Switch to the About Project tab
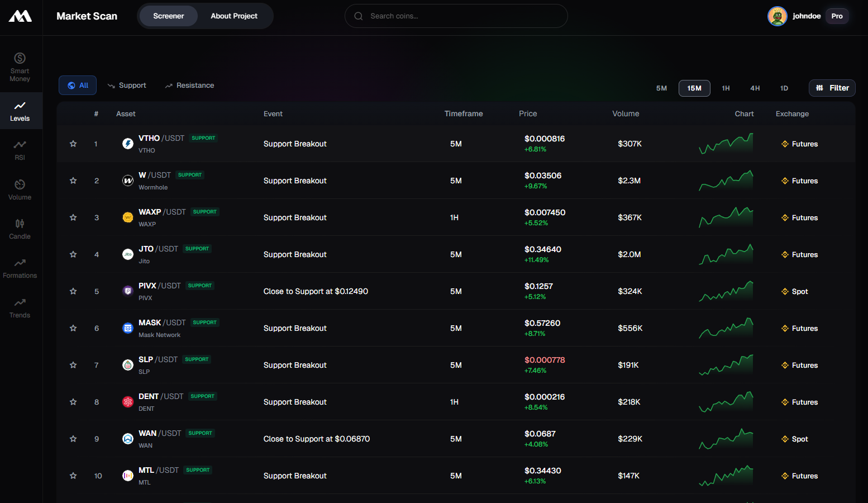Image resolution: width=868 pixels, height=503 pixels. pyautogui.click(x=234, y=16)
